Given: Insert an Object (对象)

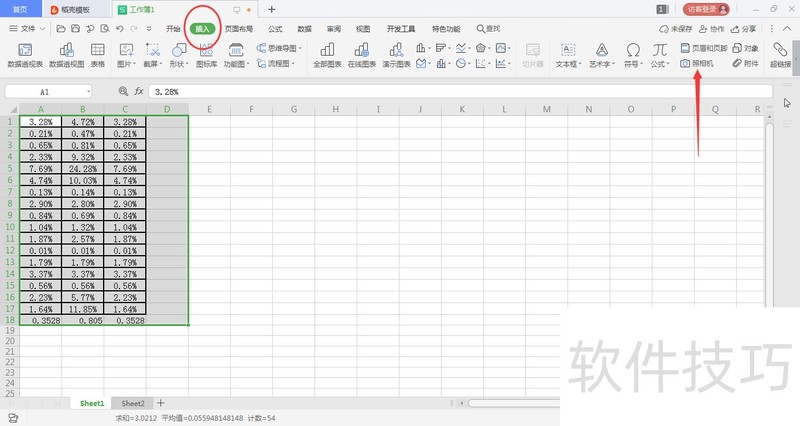Looking at the screenshot, I should 745,48.
